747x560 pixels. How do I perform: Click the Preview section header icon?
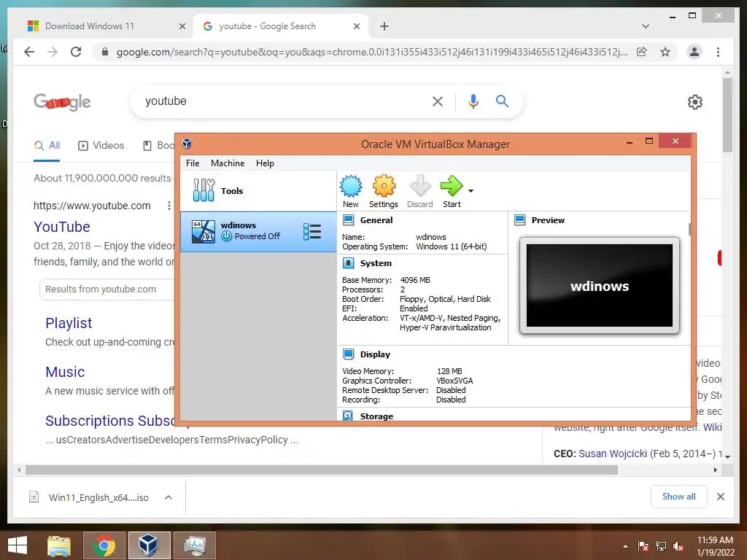click(519, 220)
